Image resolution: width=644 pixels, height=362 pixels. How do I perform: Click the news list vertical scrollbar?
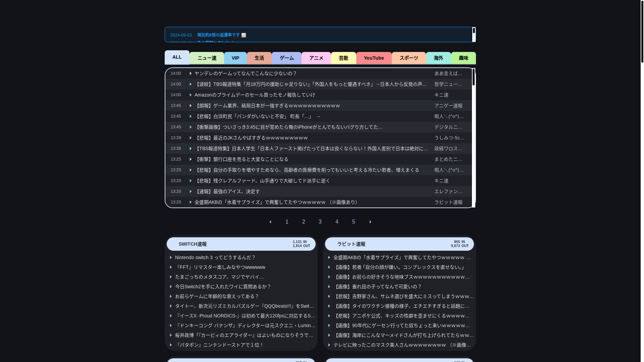(474, 138)
